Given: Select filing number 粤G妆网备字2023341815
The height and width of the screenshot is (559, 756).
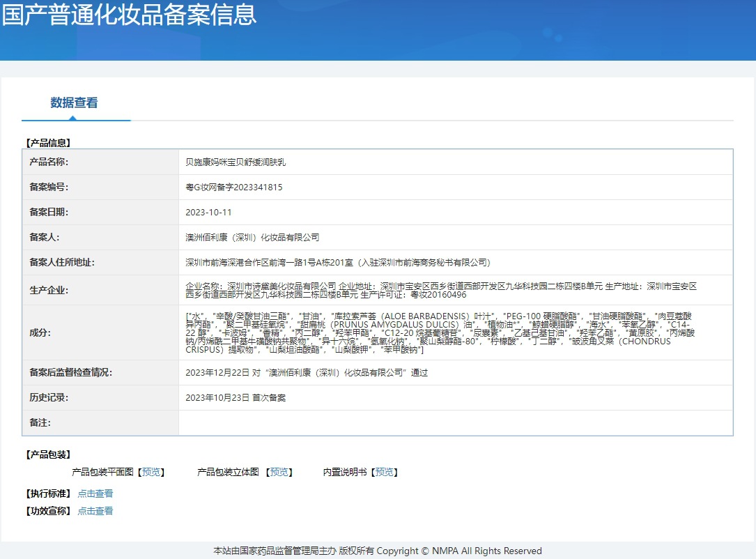Looking at the screenshot, I should click(x=234, y=187).
